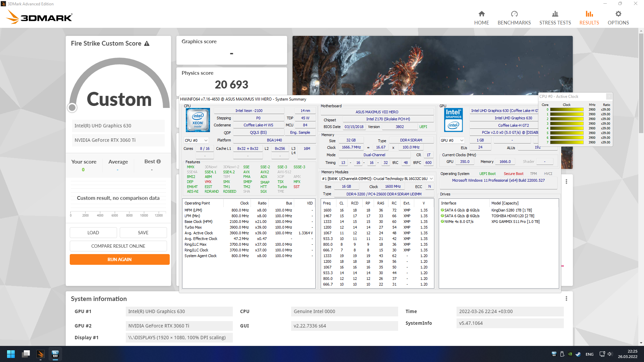Viewport: 644px width, 362px height.
Task: Click info icon next to Best
Action: pos(159,162)
